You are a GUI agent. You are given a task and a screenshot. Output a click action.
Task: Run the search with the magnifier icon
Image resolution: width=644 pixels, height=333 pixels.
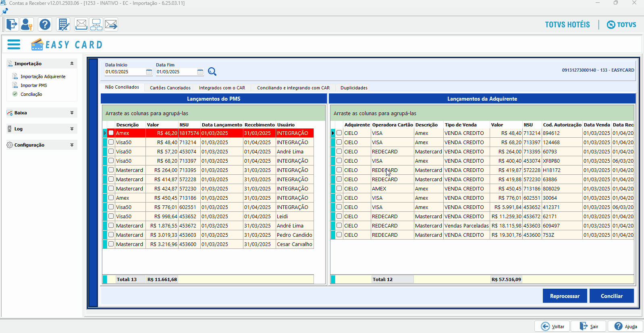212,72
